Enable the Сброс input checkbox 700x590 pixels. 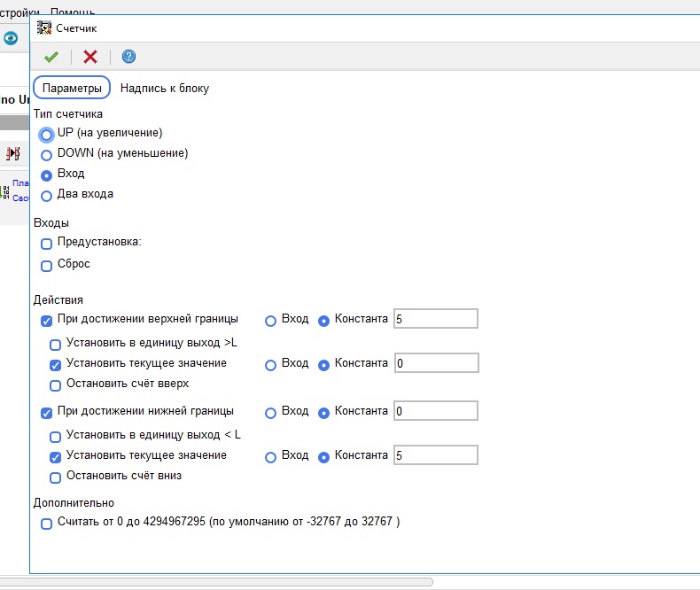(47, 265)
